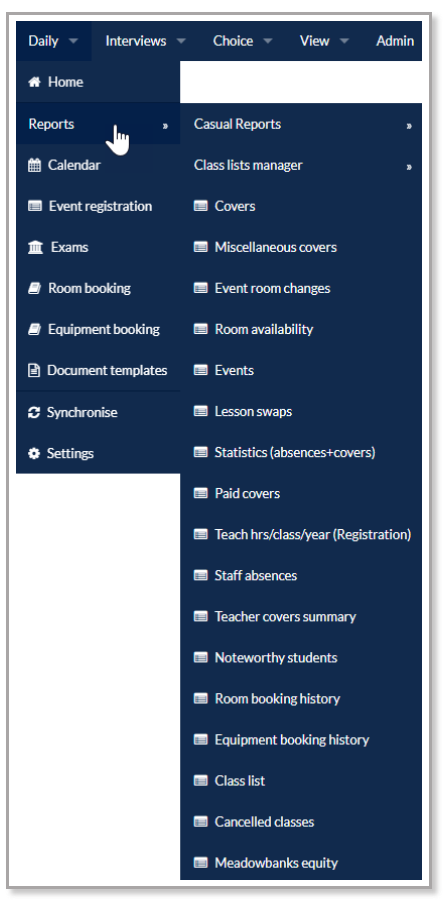Click the Event registration table icon
The height and width of the screenshot is (900, 444).
click(x=35, y=206)
